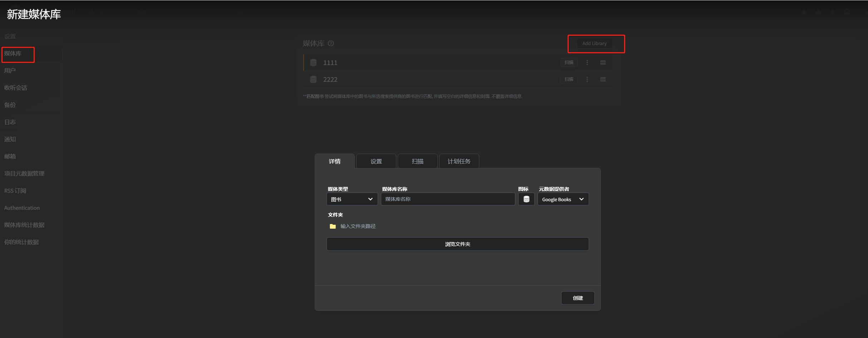This screenshot has height=338, width=868.
Task: Grab the drag handle for library 2222
Action: (603, 79)
